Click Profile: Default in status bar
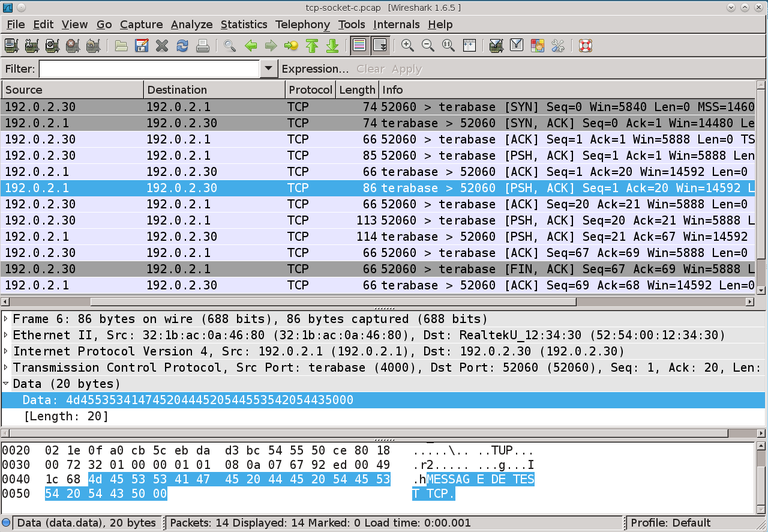The image size is (768, 532). [671, 523]
